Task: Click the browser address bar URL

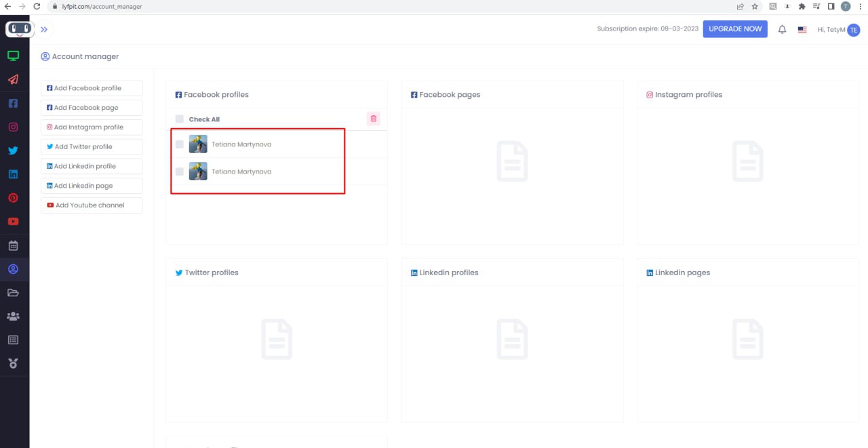Action: tap(102, 6)
